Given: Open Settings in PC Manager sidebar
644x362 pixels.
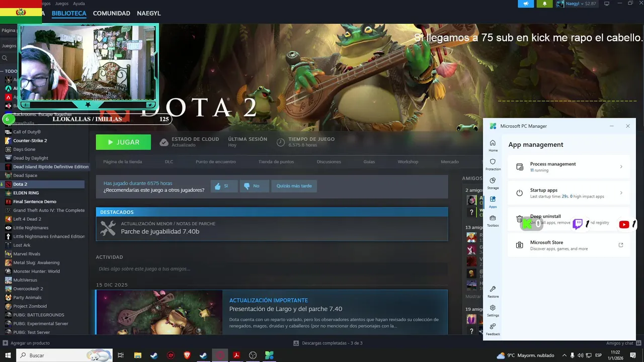Looking at the screenshot, I should (493, 310).
